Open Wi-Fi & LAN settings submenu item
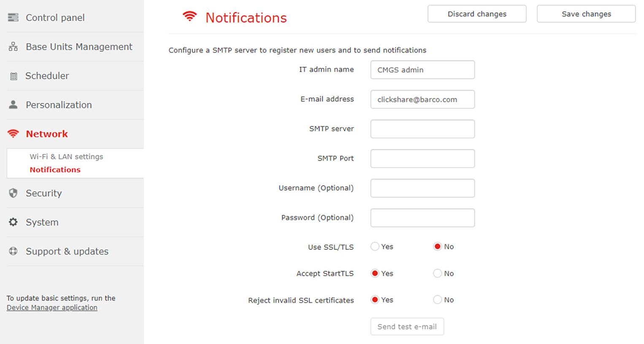Viewport: 644px width, 344px height. click(66, 157)
